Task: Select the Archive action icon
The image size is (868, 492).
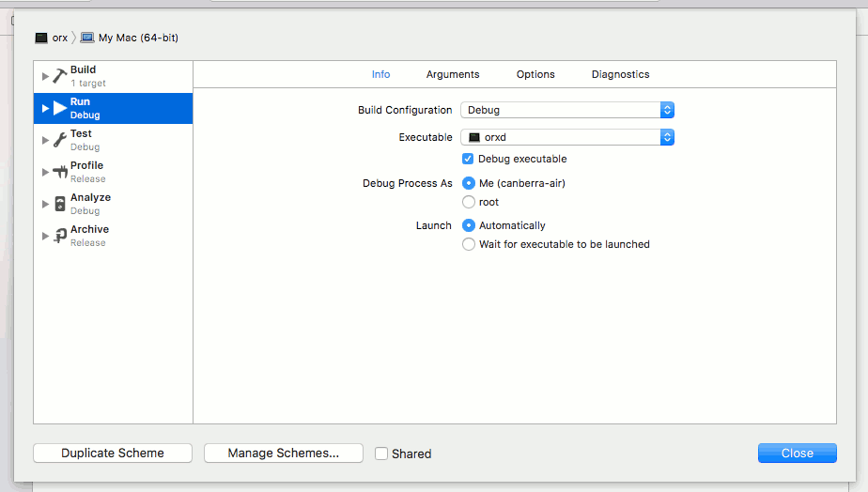Action: [60, 236]
